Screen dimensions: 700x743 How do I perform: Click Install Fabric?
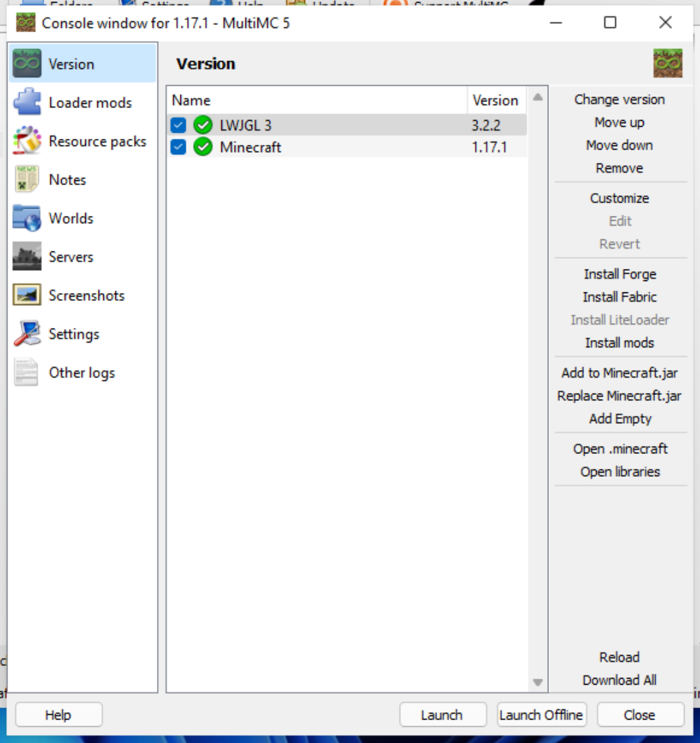pyautogui.click(x=620, y=297)
